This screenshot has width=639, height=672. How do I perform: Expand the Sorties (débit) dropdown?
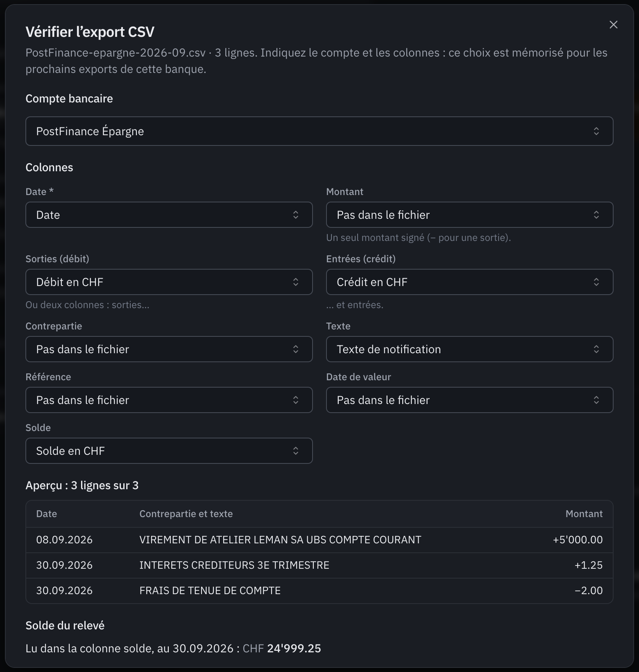(169, 282)
